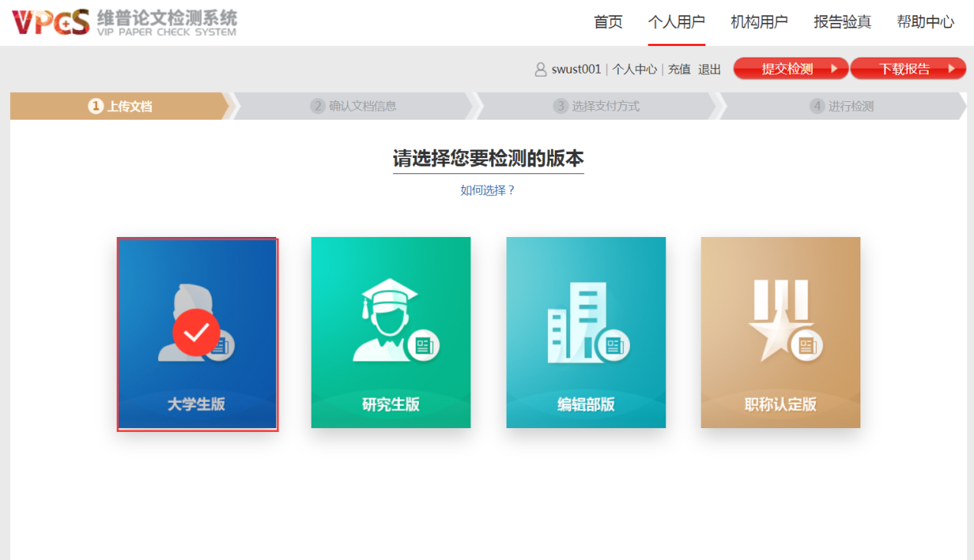Select step 4 进行检测
This screenshot has width=974, height=560.
click(x=842, y=107)
